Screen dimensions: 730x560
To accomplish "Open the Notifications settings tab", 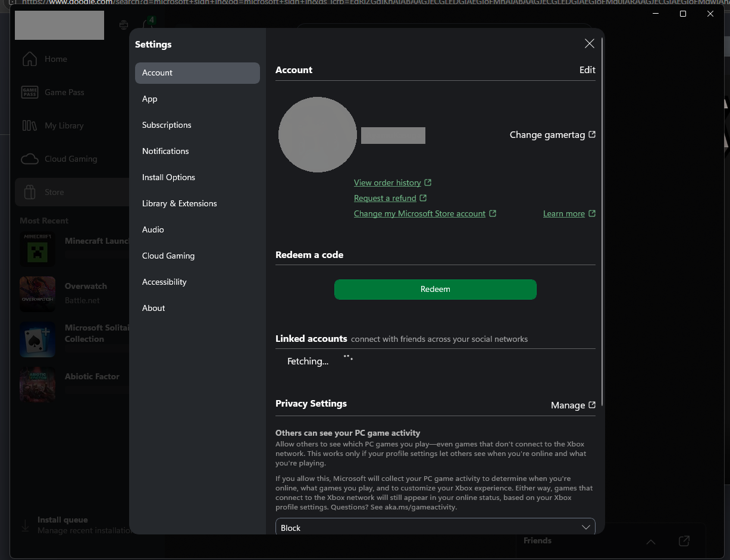I will pos(198,151).
